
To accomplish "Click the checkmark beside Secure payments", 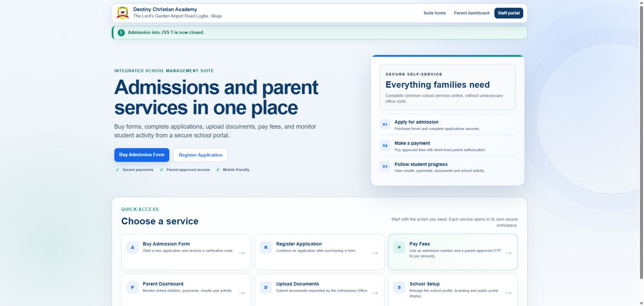I will (117, 170).
